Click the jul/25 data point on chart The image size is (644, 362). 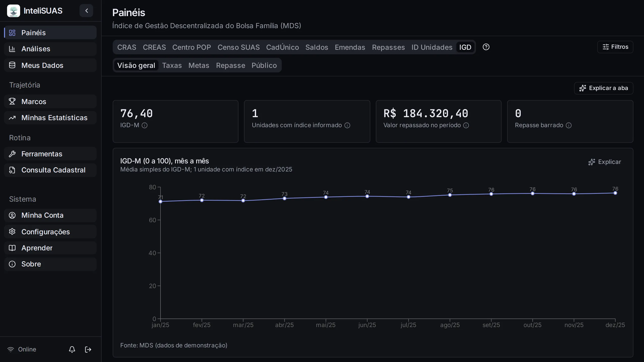[409, 197]
